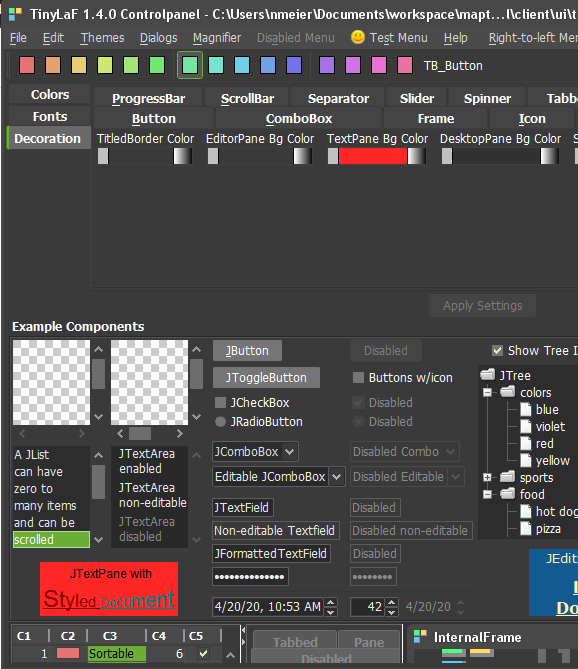The height and width of the screenshot is (669, 578).
Task: Click the TB_Button toolbar button
Action: coord(453,66)
